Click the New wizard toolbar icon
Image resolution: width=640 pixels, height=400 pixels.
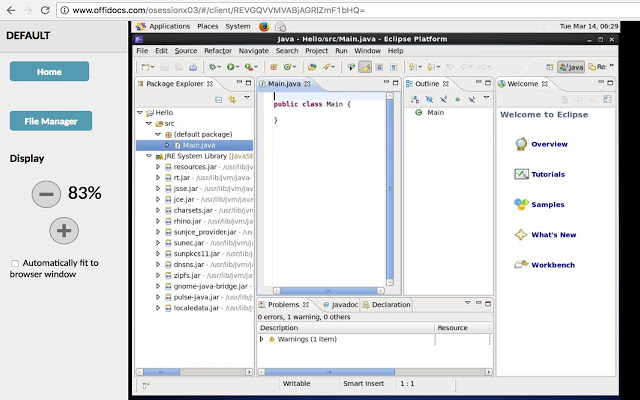pos(145,67)
